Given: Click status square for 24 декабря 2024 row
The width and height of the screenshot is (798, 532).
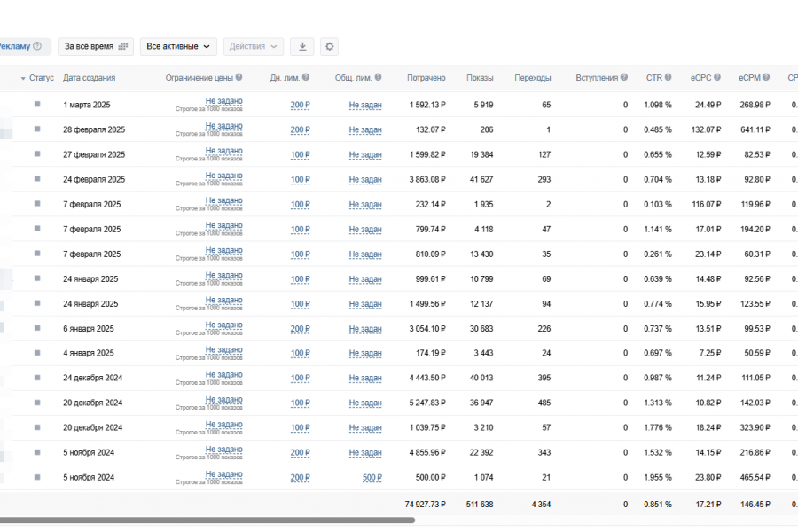Looking at the screenshot, I should 37,377.
